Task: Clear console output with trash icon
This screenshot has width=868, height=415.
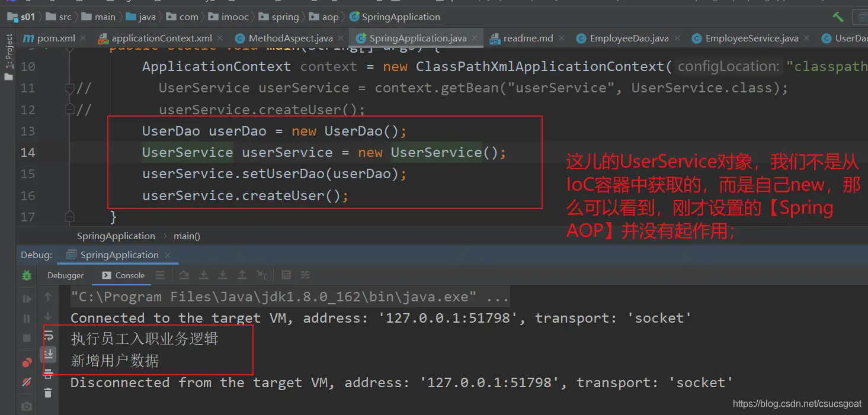Action: coord(48,392)
